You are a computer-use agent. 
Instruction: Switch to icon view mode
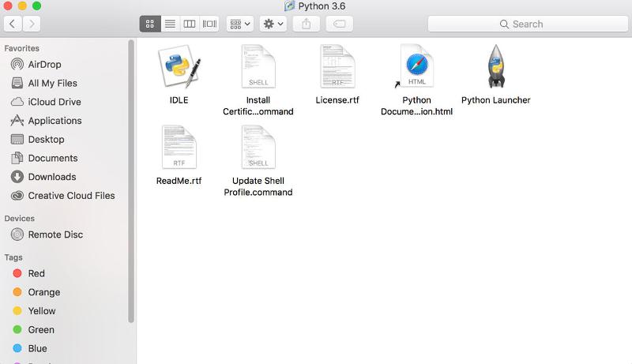(x=150, y=24)
